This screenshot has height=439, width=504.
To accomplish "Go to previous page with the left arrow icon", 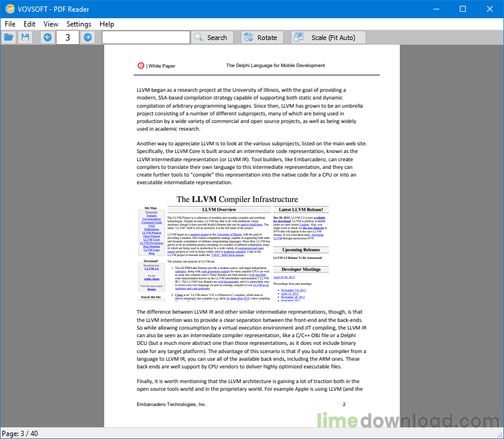I will point(47,37).
